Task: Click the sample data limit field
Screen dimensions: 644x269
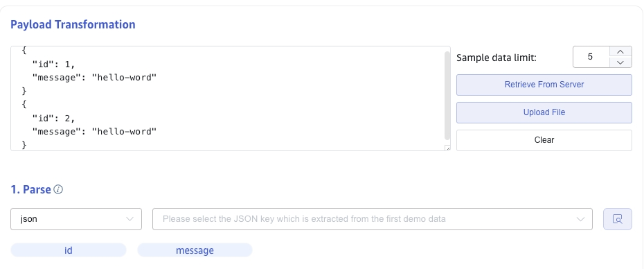Action: pos(591,57)
